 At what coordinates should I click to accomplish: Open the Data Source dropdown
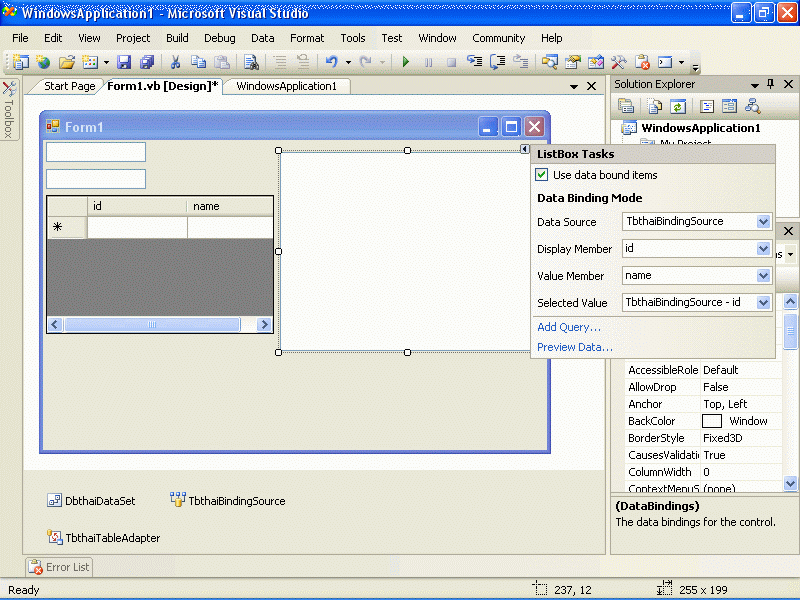[x=763, y=221]
